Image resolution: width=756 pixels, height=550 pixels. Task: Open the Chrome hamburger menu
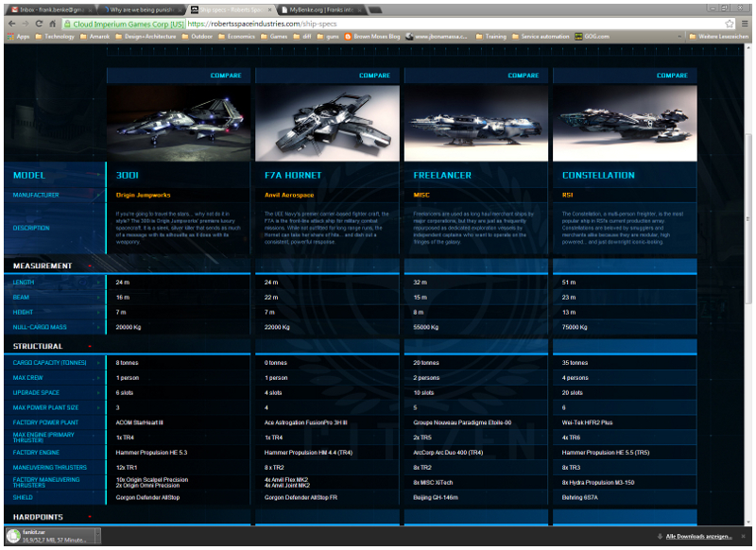click(x=745, y=23)
